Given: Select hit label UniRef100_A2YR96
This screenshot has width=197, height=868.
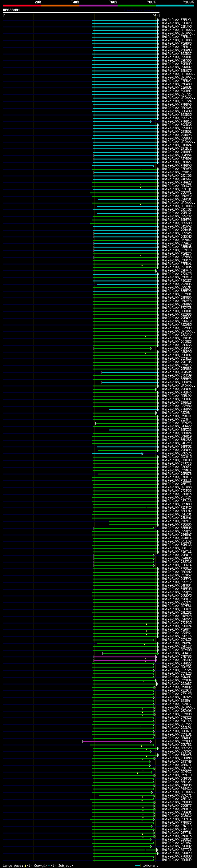Looking at the screenshot, I should point(176,159).
